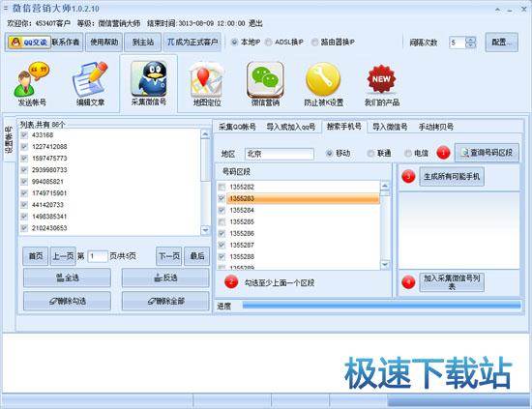532x409 pixels.
Task: Open the 微信营销 WeChat icon
Action: click(x=265, y=83)
